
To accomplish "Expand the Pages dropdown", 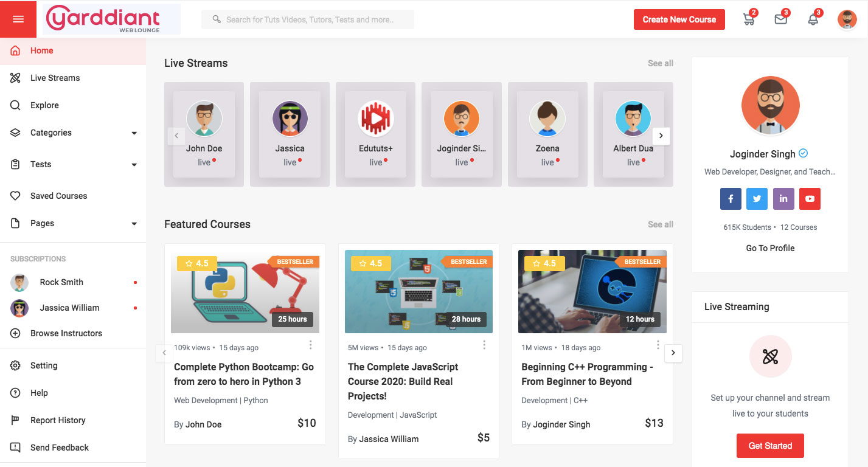I will [x=133, y=223].
